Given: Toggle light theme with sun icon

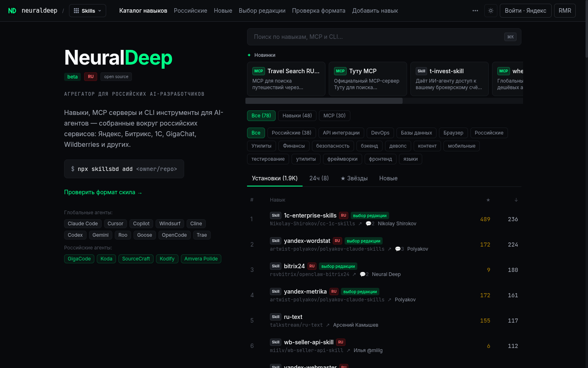Looking at the screenshot, I should [491, 11].
